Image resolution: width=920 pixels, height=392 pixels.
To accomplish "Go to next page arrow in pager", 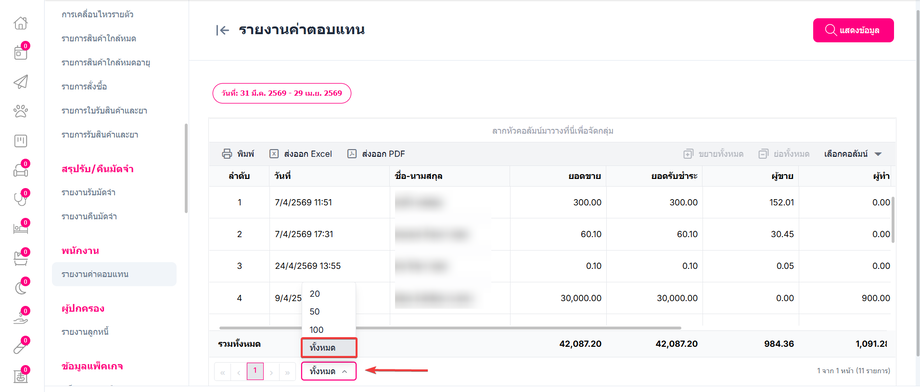I will [x=272, y=371].
